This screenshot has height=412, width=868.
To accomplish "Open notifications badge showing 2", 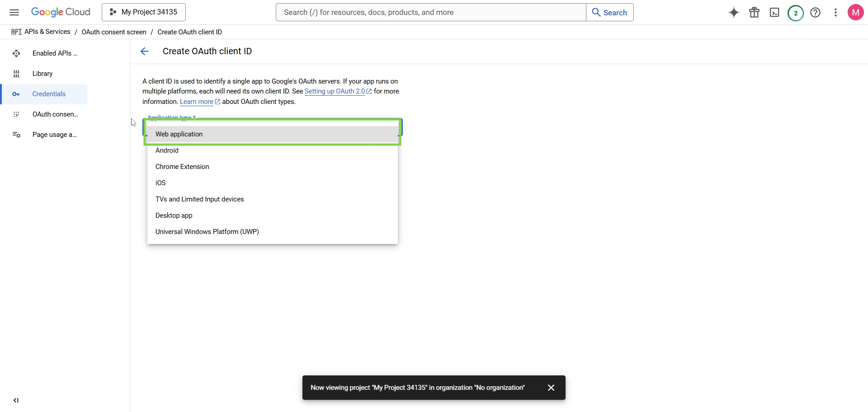I will (x=796, y=13).
